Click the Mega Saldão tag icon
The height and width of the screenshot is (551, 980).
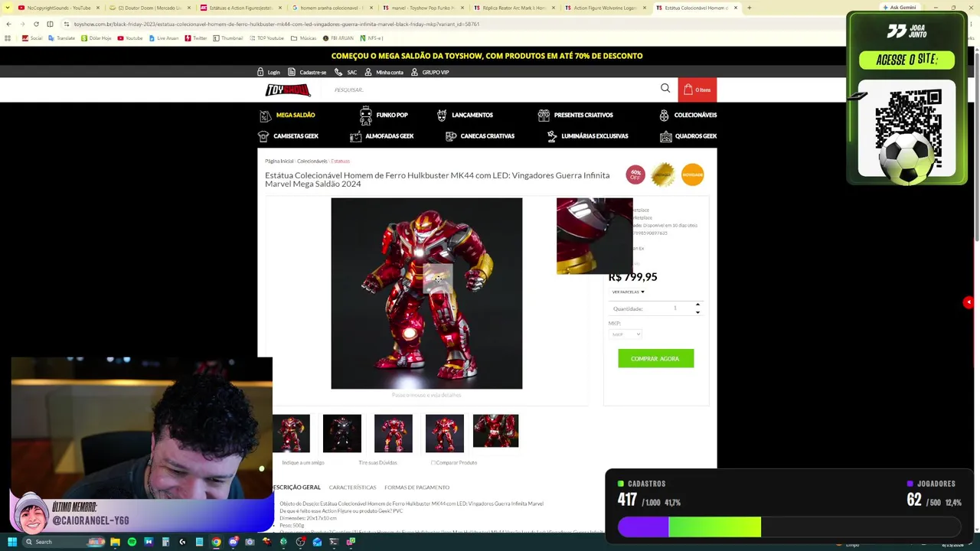click(265, 116)
